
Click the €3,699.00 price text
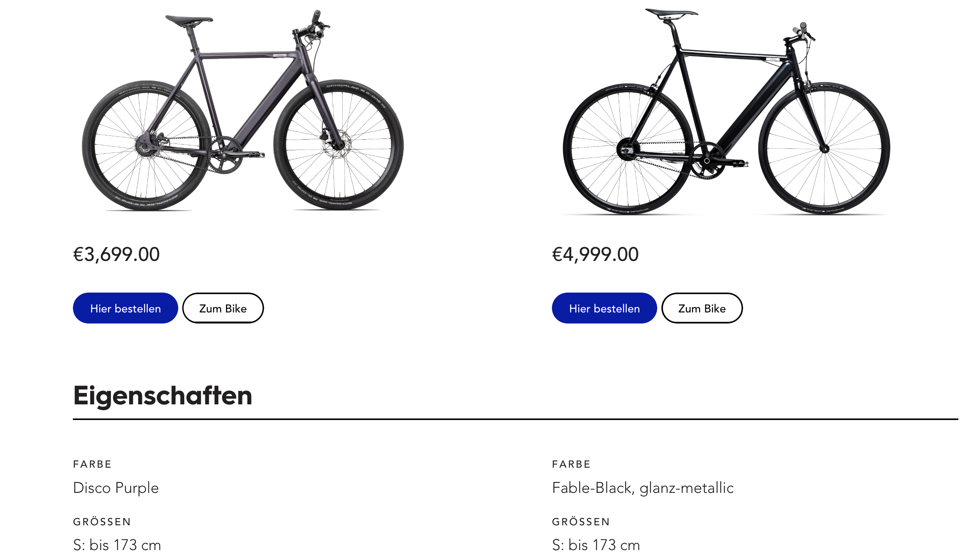116,254
